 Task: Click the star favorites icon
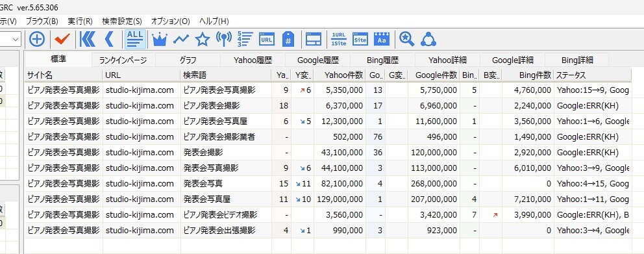tap(203, 40)
